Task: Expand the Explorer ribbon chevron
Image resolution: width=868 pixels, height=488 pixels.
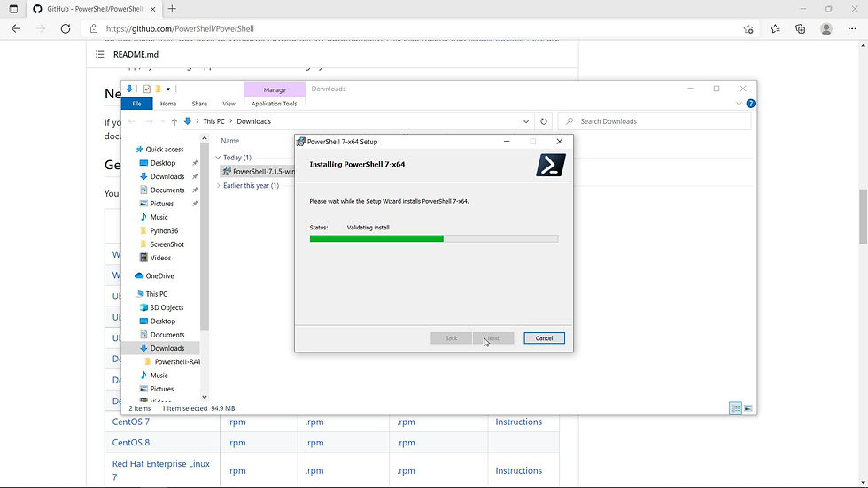Action: coord(739,104)
